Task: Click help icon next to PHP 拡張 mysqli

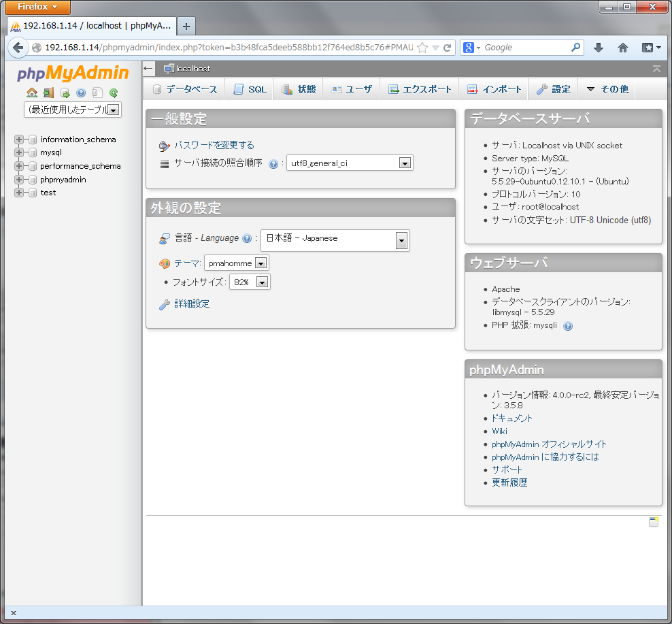Action: (568, 326)
